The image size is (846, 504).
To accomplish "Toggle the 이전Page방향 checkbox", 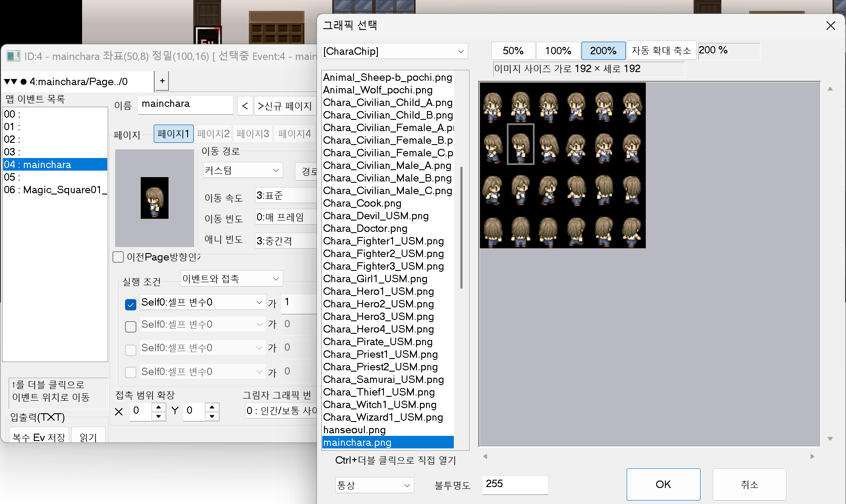I will click(118, 257).
